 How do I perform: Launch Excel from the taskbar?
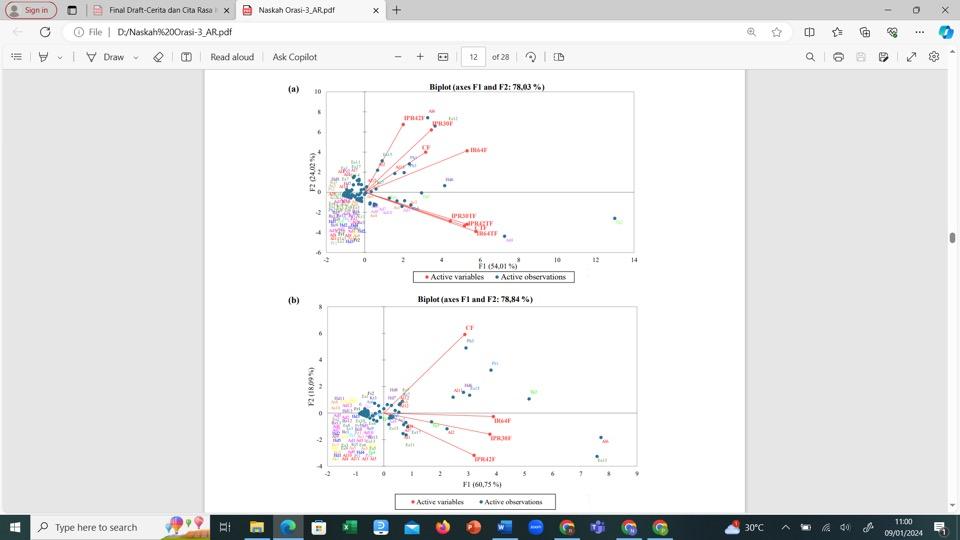pos(350,527)
